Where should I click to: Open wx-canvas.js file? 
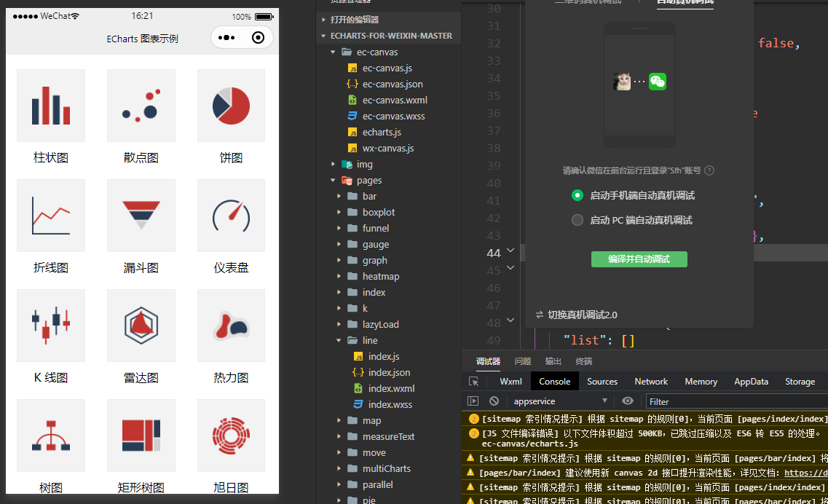click(388, 149)
